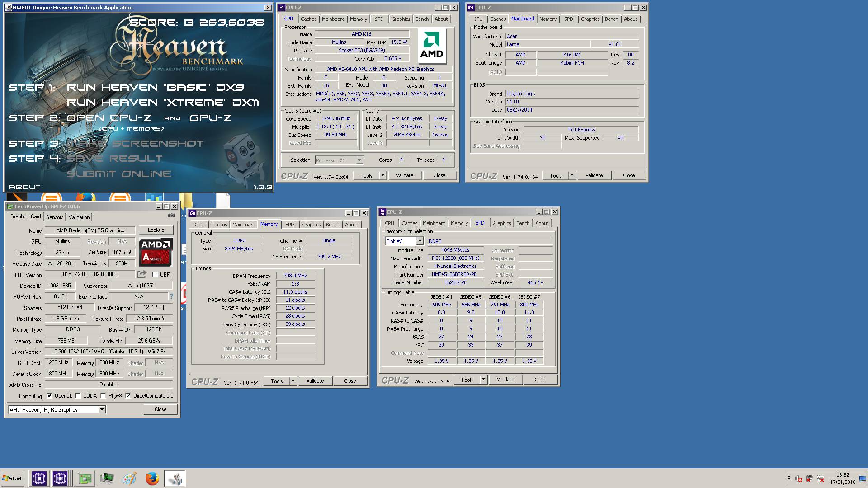
Task: Click Run Heaven "Basic" DX9 in HWBOT
Action: click(x=155, y=87)
